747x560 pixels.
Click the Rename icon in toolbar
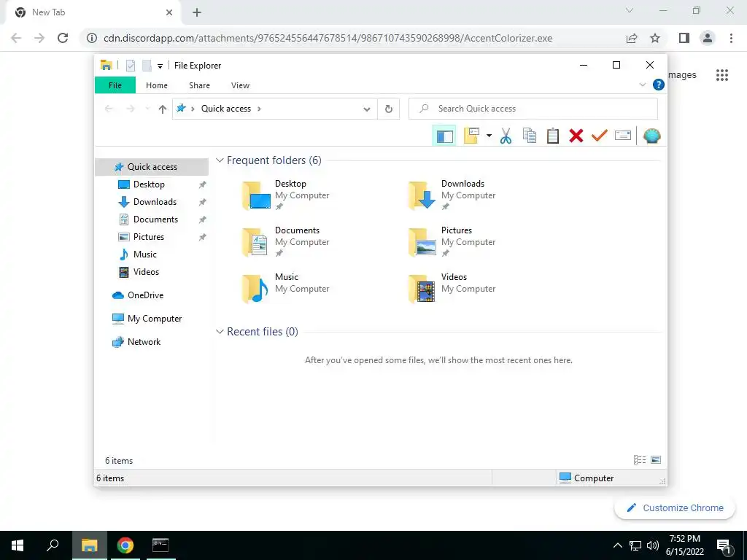(623, 136)
